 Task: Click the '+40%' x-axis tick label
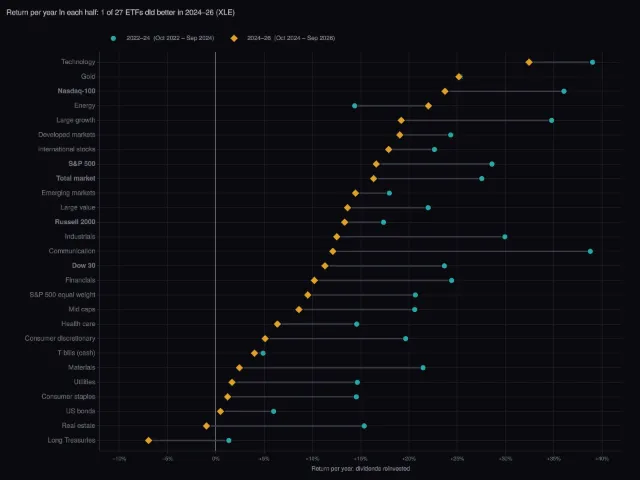602,459
